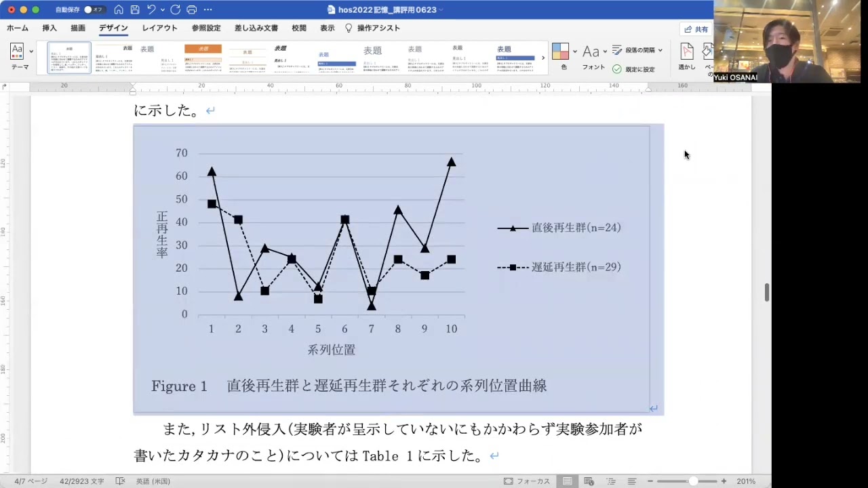Screen dimensions: 868x488
Task: Go to the Home icon in title bar
Action: (x=119, y=9)
